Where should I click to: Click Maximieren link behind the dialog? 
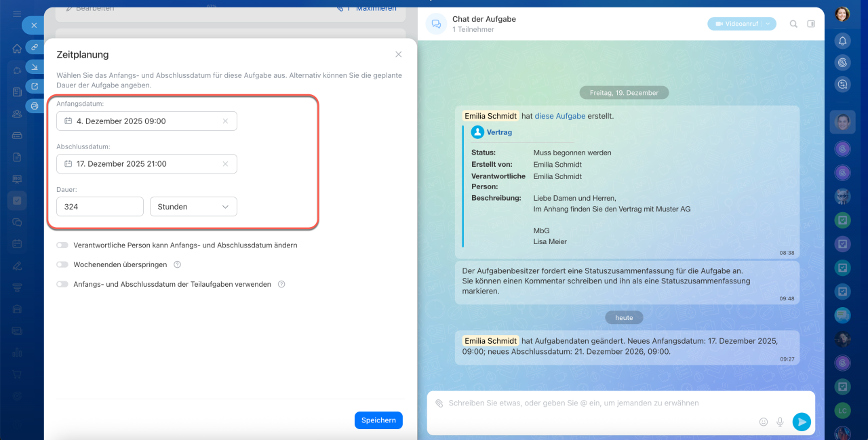point(376,8)
